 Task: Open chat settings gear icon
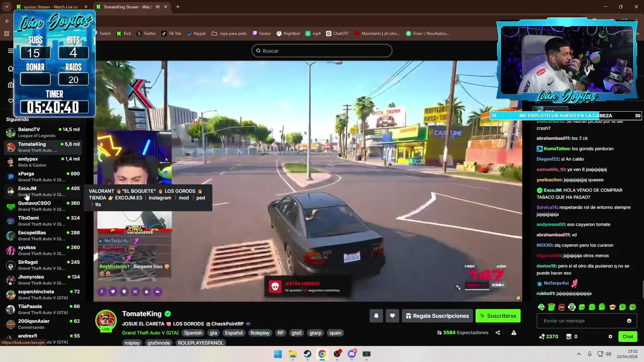click(610, 336)
